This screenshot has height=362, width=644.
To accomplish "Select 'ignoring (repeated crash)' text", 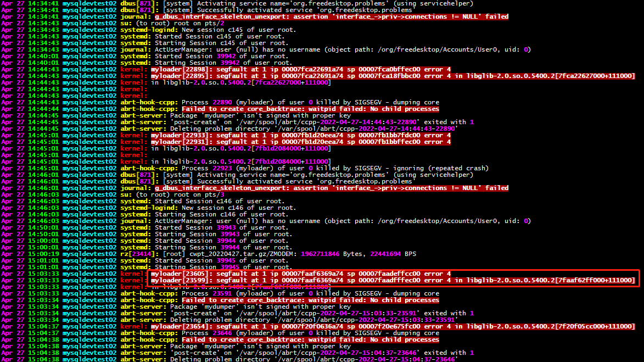I will 441,168.
